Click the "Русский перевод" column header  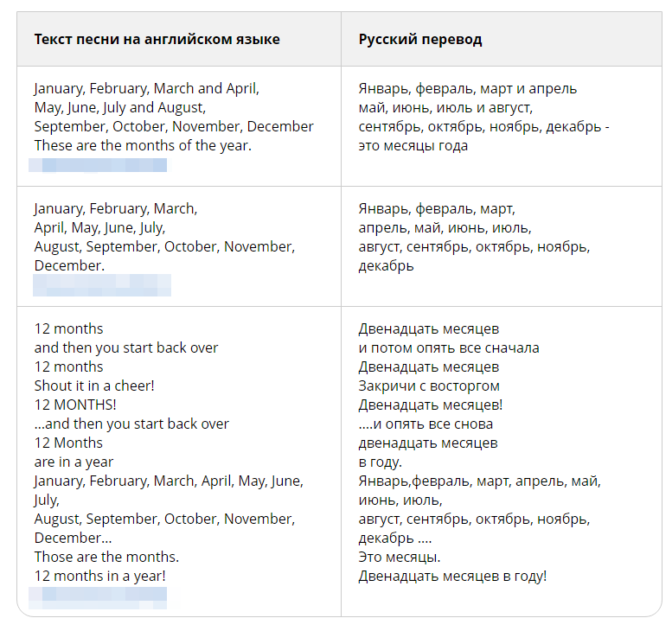click(420, 40)
